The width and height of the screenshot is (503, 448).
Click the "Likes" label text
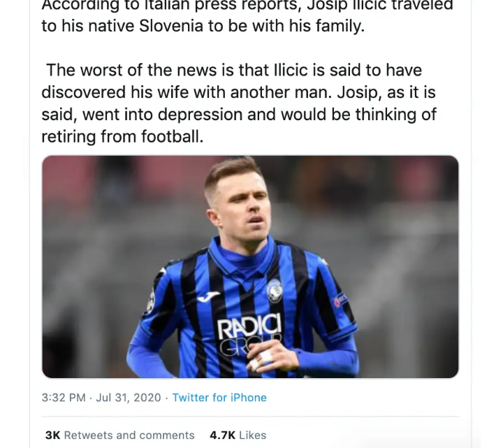[x=252, y=435]
